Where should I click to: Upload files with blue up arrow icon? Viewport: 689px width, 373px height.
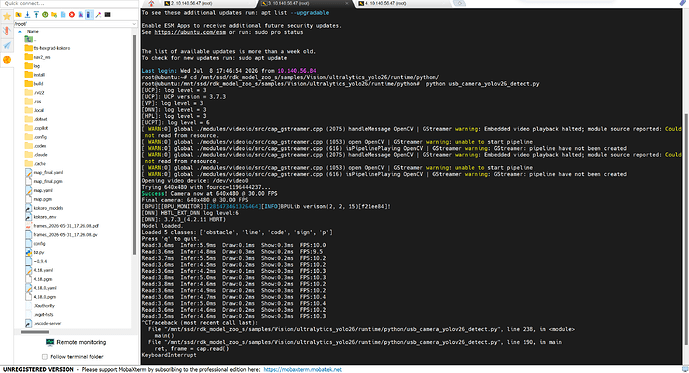36,15
